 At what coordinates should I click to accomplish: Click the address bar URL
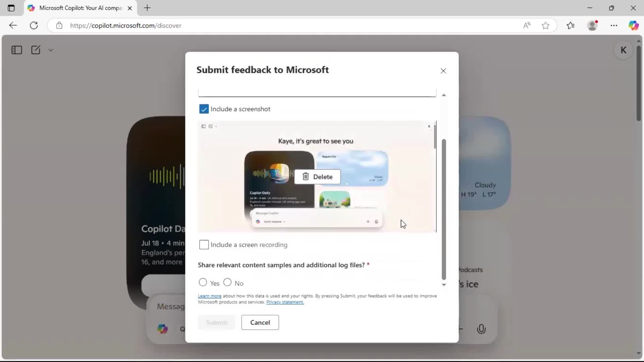126,25
